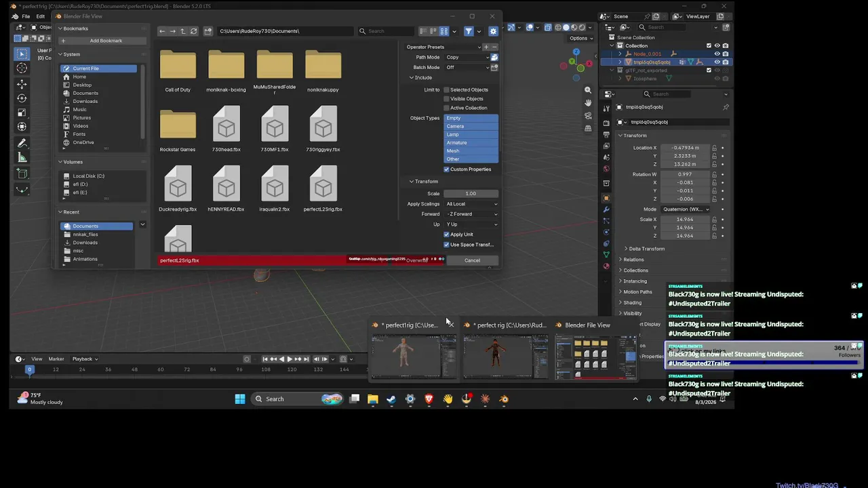868x488 pixels.
Task: Open the viewport Options menu
Action: pyautogui.click(x=580, y=39)
